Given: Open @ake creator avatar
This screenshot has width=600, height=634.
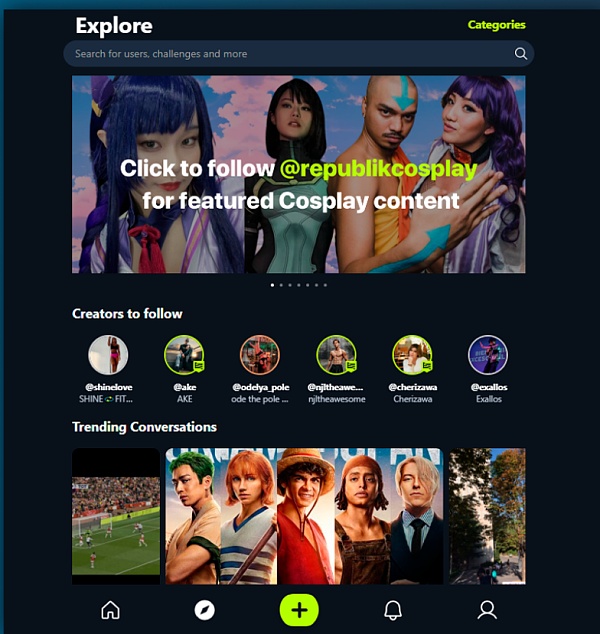Looking at the screenshot, I should [x=184, y=355].
